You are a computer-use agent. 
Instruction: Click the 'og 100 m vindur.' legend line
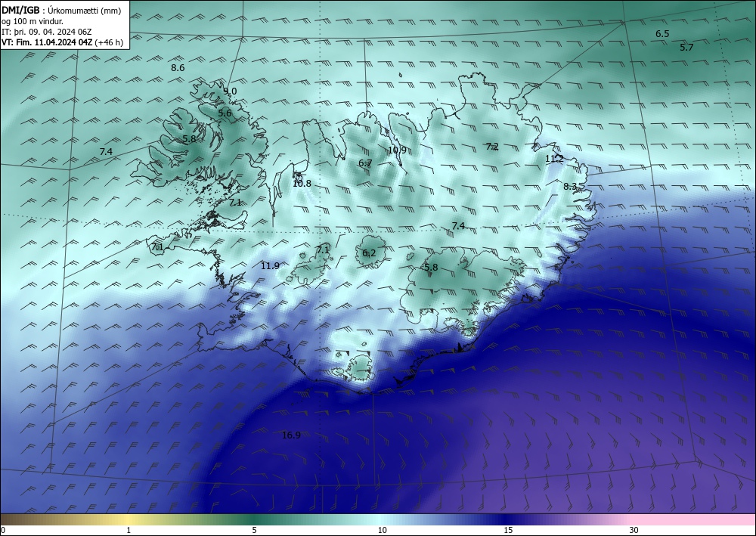click(33, 21)
